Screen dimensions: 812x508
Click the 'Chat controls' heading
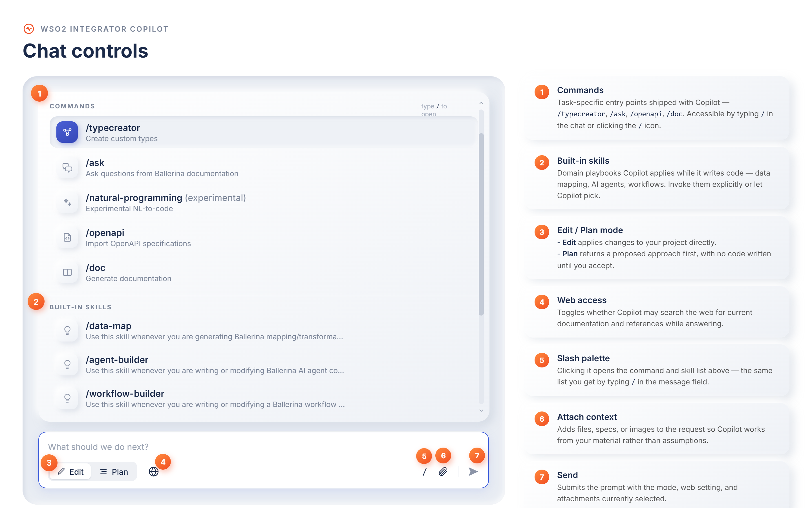coord(85,51)
